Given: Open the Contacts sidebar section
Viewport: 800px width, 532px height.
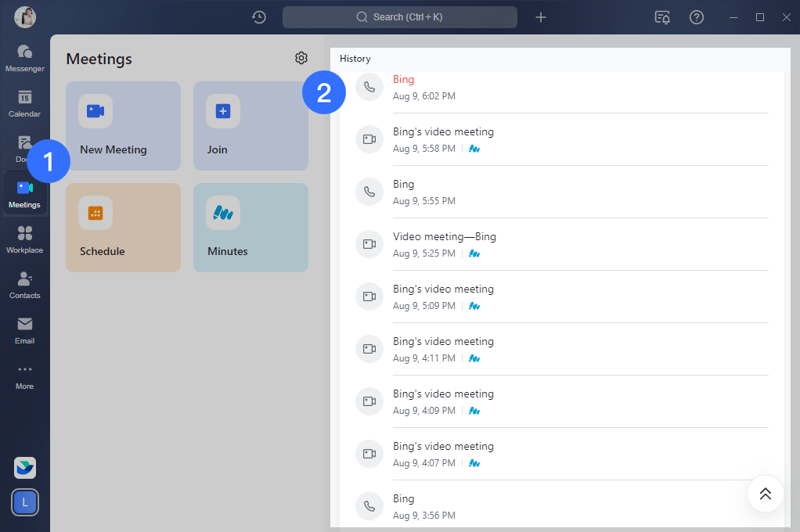Looking at the screenshot, I should point(24,285).
